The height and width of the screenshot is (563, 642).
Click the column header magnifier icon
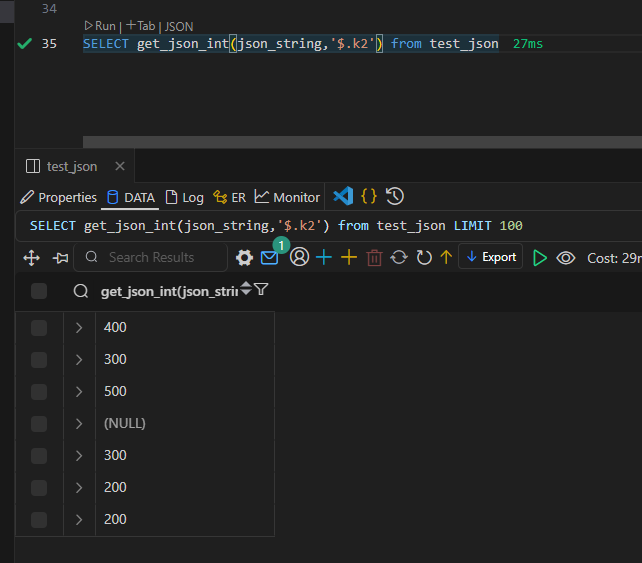(81, 291)
